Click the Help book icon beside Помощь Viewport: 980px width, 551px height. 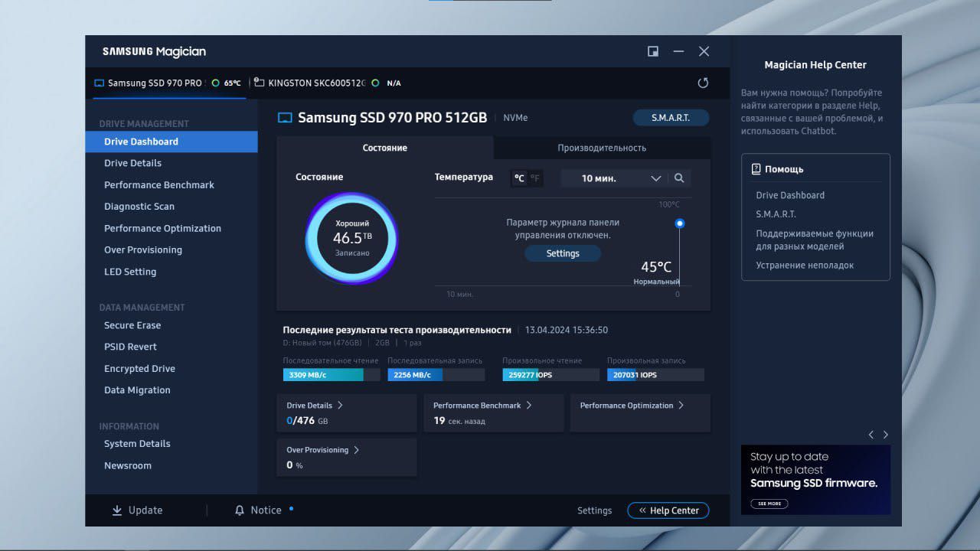click(756, 169)
